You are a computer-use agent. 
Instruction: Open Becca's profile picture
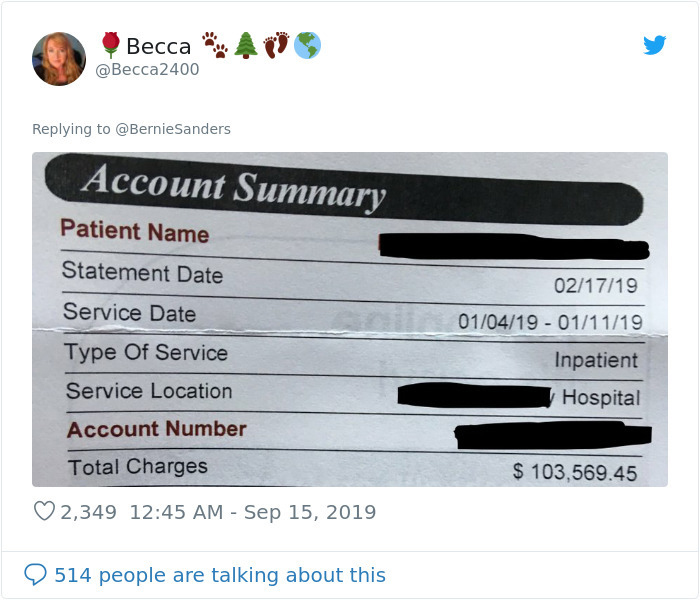59,58
